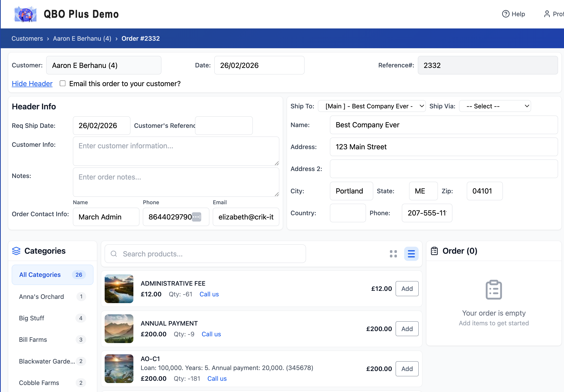Screen dimensions: 564x392
Task: Enable emailing this order to customer
Action: coord(63,83)
